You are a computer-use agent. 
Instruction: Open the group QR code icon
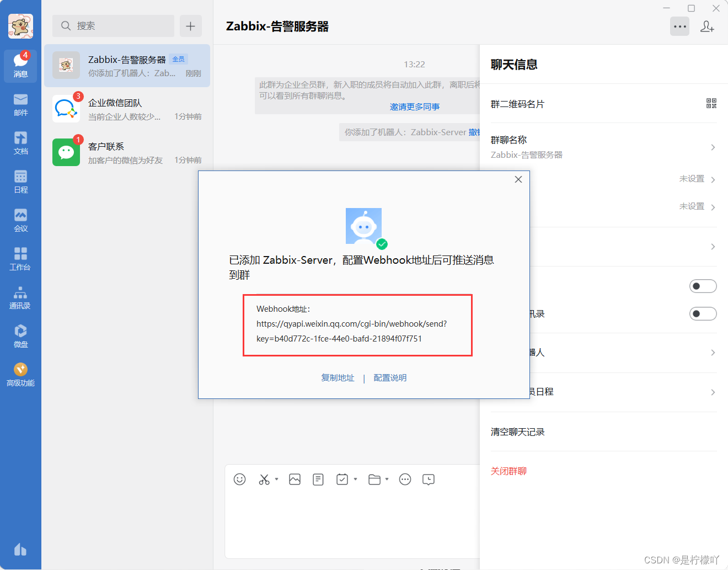coord(711,103)
